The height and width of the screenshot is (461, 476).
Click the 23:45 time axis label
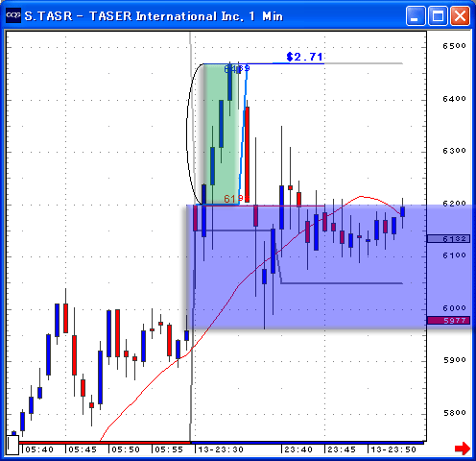[x=342, y=449]
